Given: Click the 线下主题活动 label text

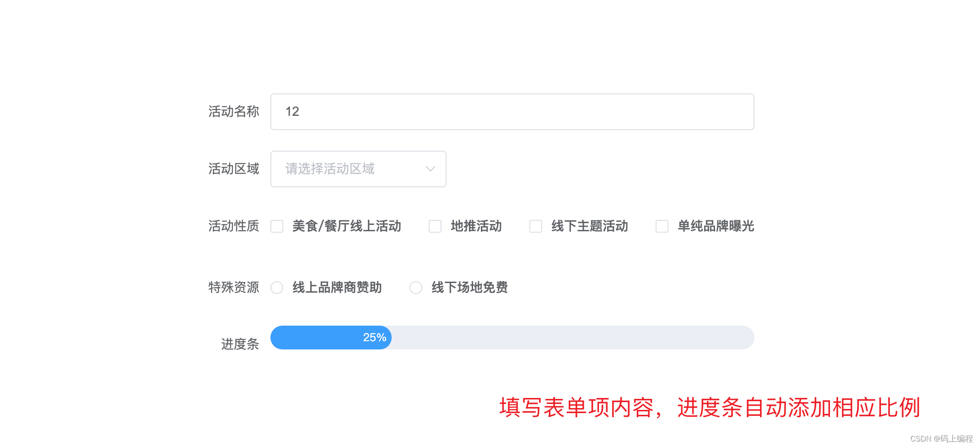Looking at the screenshot, I should click(589, 226).
